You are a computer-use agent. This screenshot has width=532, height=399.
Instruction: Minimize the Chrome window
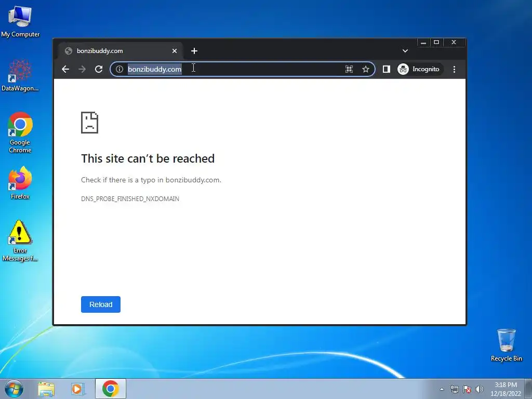point(423,43)
